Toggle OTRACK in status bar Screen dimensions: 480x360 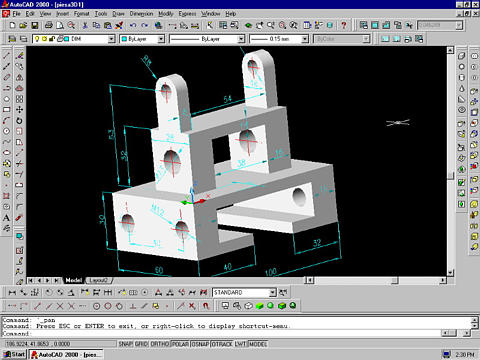(222, 344)
